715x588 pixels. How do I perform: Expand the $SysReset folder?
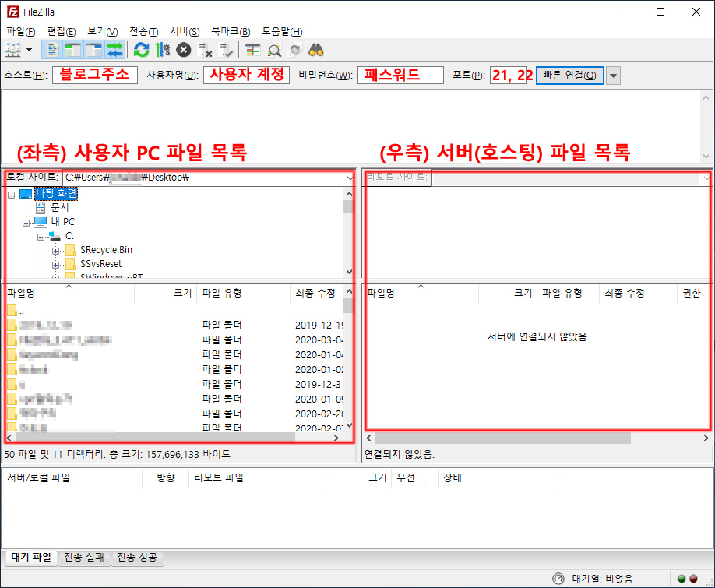pyautogui.click(x=55, y=266)
